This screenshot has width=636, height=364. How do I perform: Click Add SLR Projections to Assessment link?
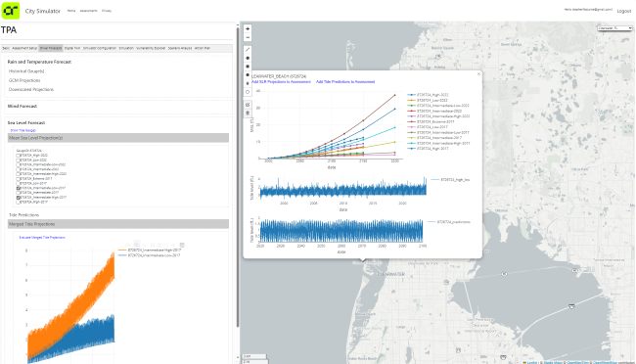281,82
